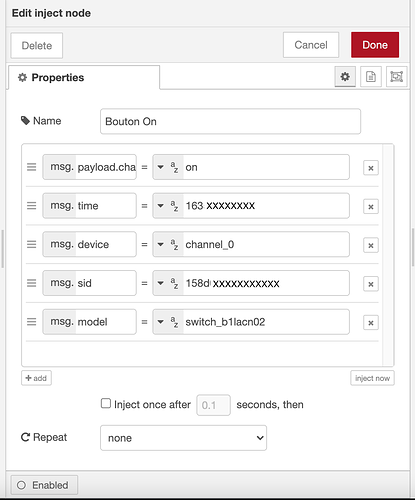Open node description document icon tab
This screenshot has height=500, width=415.
[371, 77]
